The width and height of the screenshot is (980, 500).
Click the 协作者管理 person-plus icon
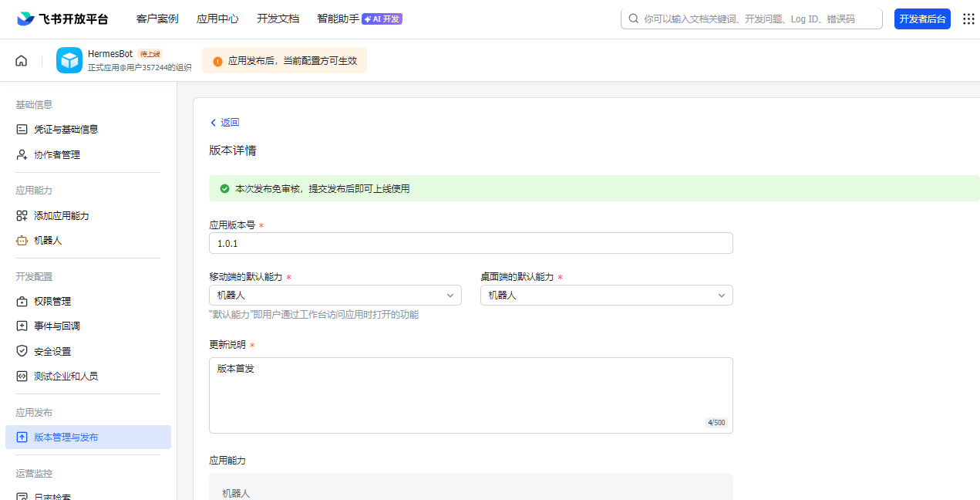22,155
